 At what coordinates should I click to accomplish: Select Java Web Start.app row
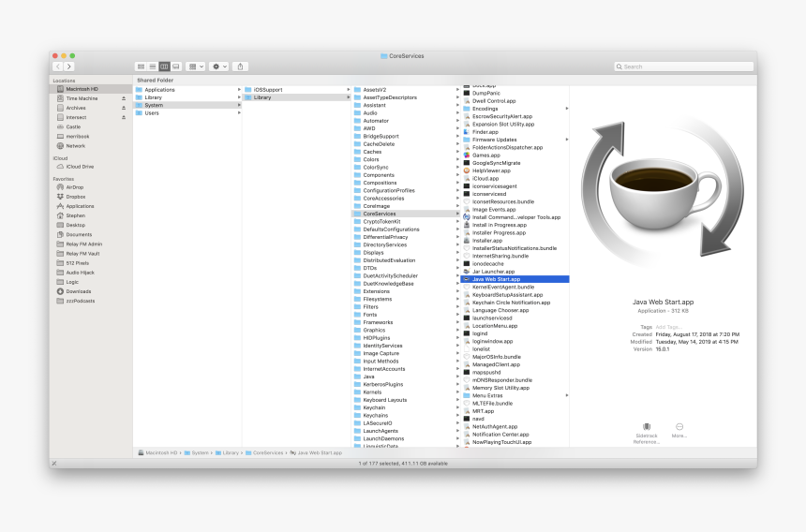coord(515,279)
